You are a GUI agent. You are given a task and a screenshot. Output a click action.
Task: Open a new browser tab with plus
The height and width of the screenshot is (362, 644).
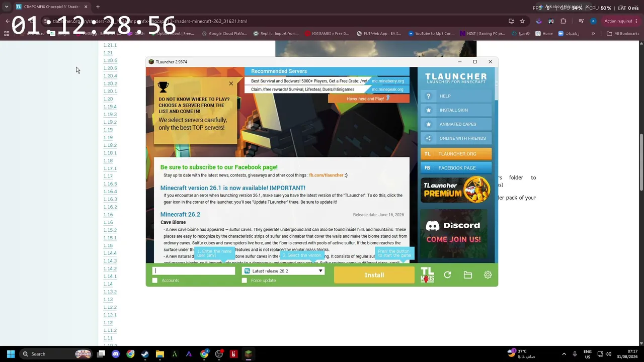[98, 7]
